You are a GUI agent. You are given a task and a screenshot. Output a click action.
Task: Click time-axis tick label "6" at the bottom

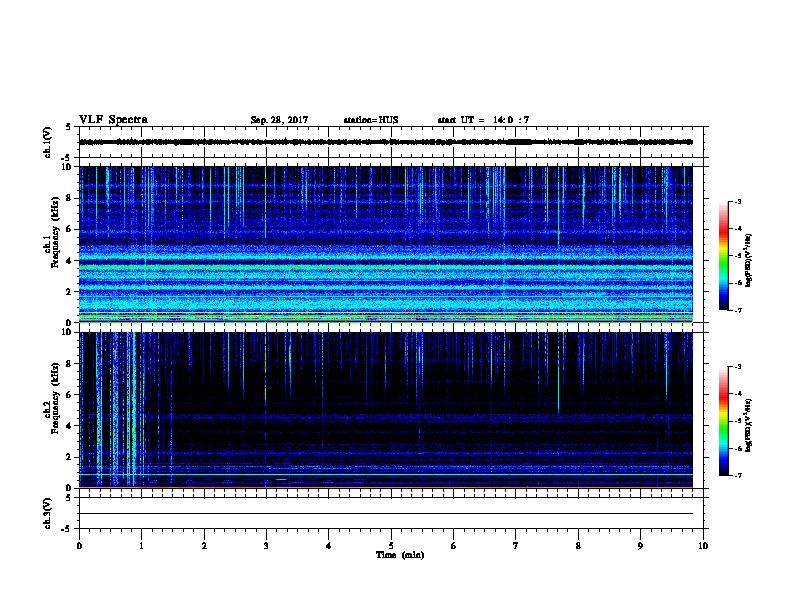tap(454, 546)
